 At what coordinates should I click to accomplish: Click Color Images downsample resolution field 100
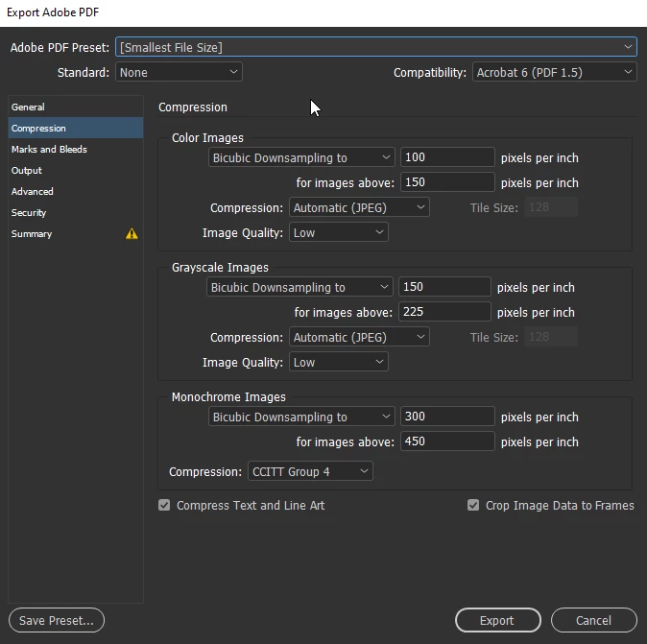coord(447,157)
